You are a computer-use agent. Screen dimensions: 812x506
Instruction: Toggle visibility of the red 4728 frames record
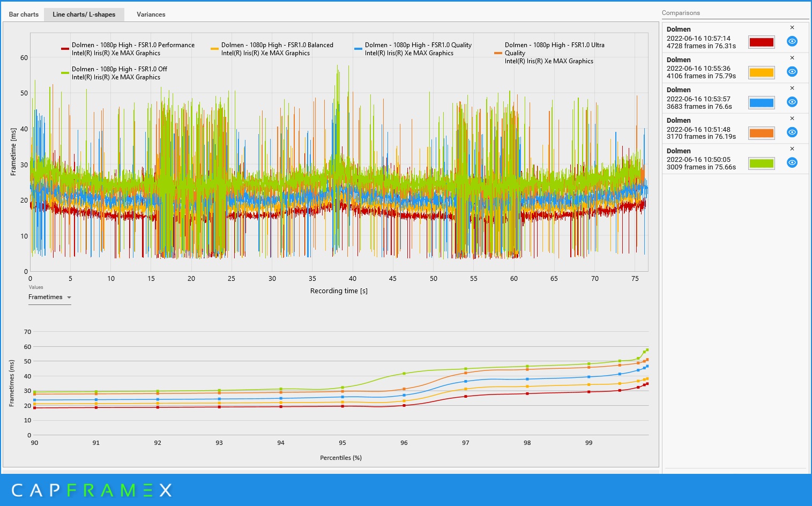click(x=792, y=41)
